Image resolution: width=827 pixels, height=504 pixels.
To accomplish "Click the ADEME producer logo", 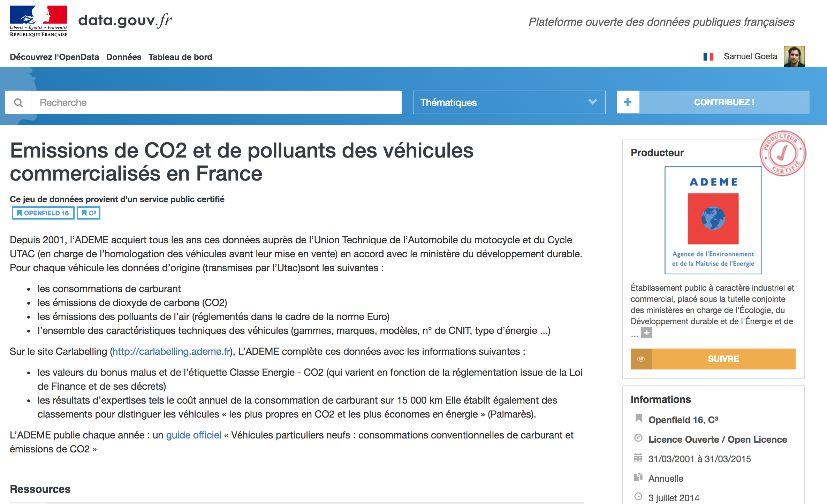I will coord(713,220).
